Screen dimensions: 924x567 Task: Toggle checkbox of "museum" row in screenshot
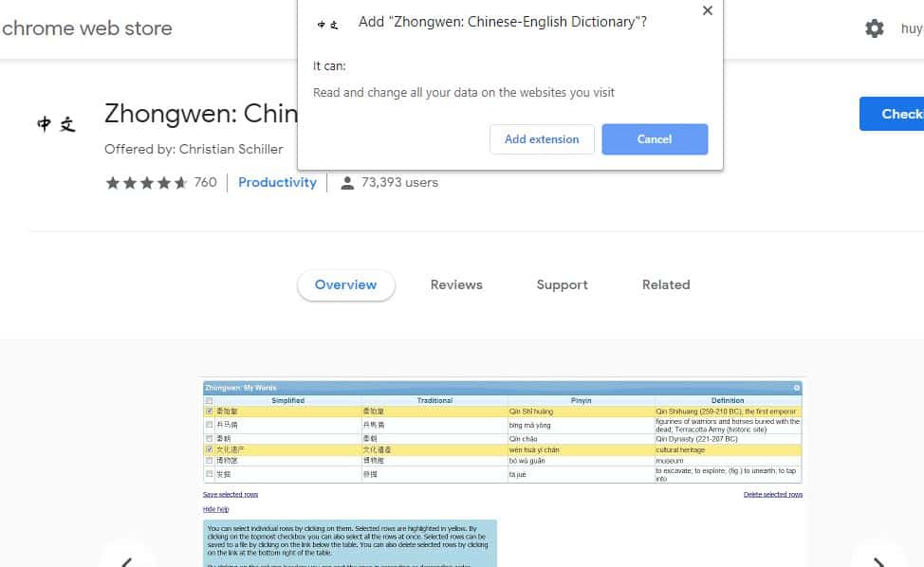tap(210, 461)
